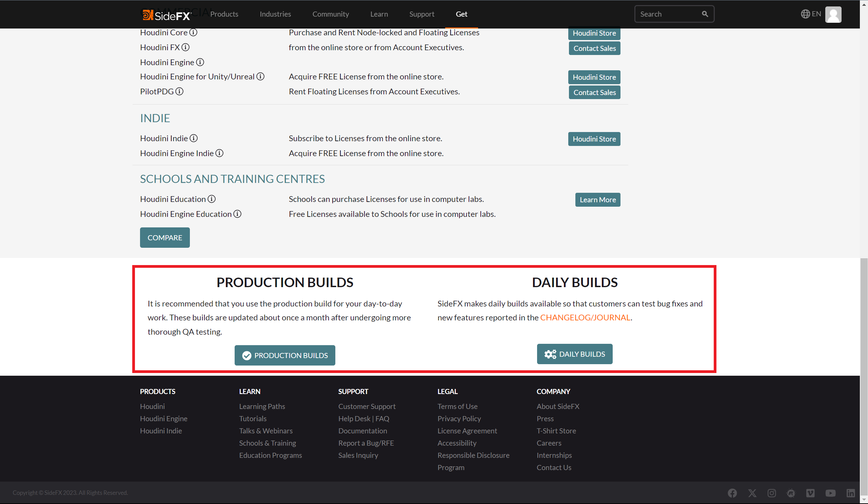Open Talks & Webinars footer link
The width and height of the screenshot is (868, 504).
(266, 431)
